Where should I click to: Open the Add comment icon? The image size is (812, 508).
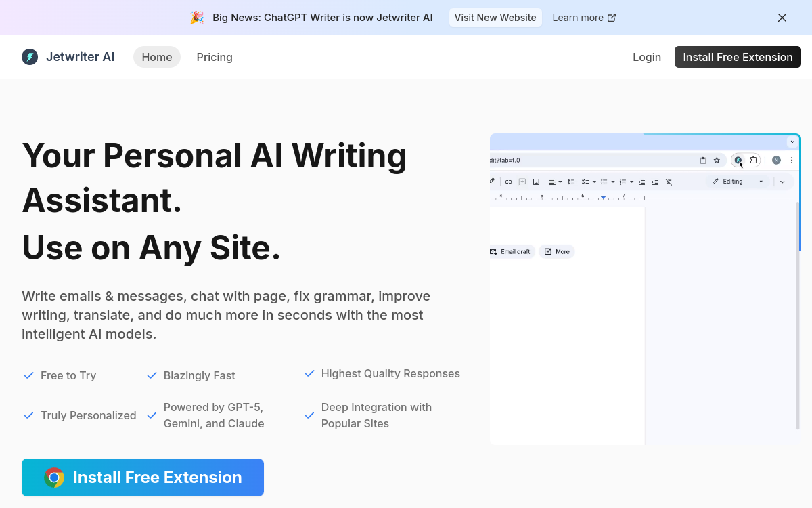522,182
